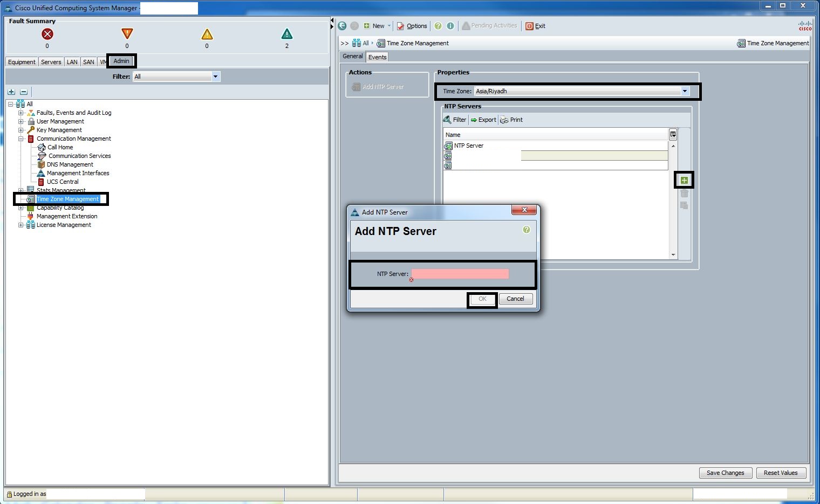
Task: Click the back navigation arrow icon
Action: [342, 26]
